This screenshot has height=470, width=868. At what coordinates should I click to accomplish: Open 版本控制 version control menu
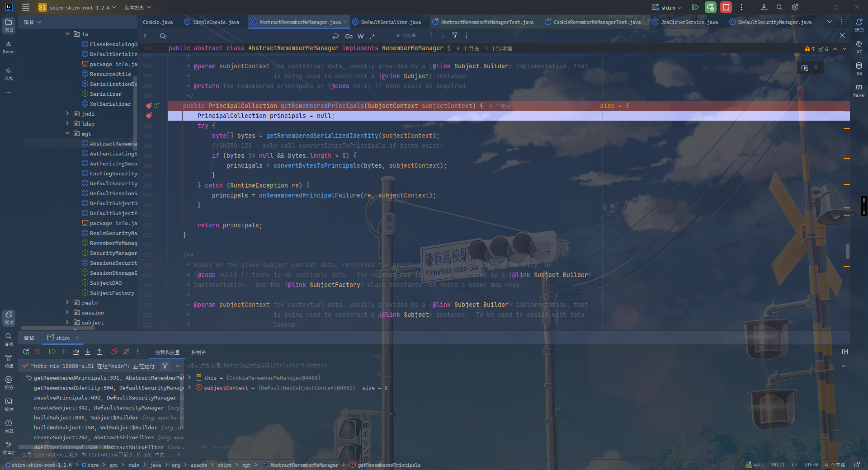click(x=138, y=7)
